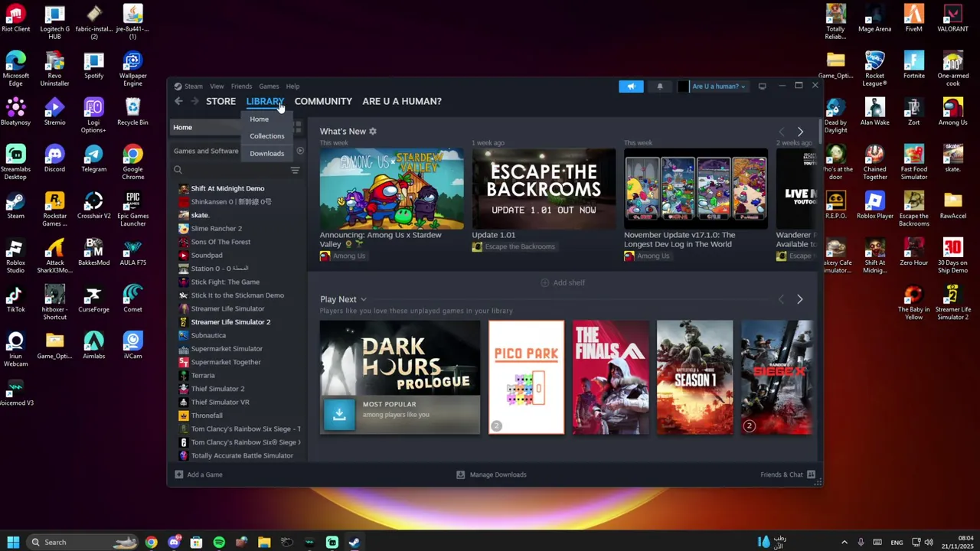
Task: Click the Google Chrome icon in the taskbar
Action: pyautogui.click(x=151, y=542)
